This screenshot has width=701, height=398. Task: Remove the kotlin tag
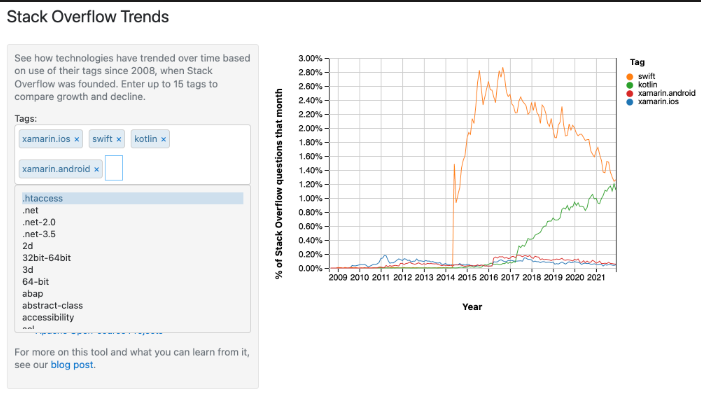(164, 140)
